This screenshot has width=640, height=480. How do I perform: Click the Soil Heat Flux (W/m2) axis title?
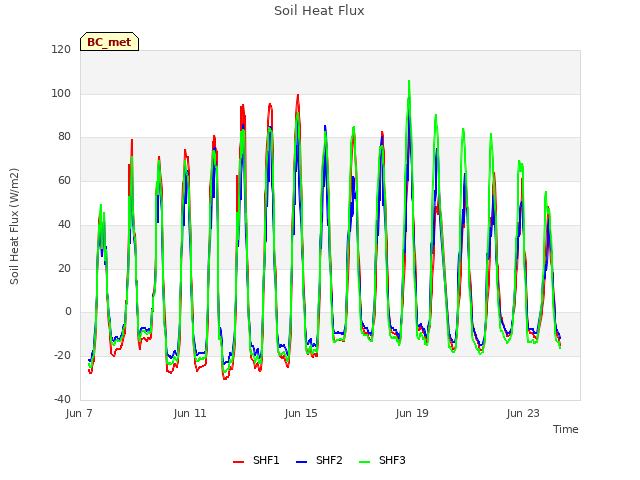coord(14,226)
